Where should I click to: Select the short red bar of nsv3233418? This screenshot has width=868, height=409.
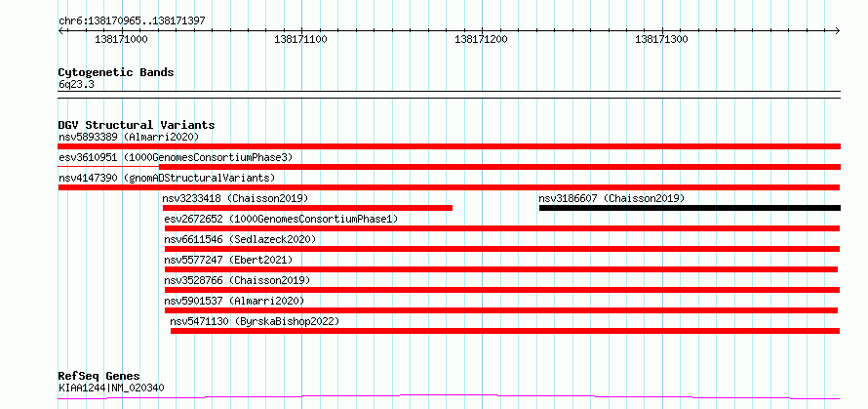pos(307,208)
